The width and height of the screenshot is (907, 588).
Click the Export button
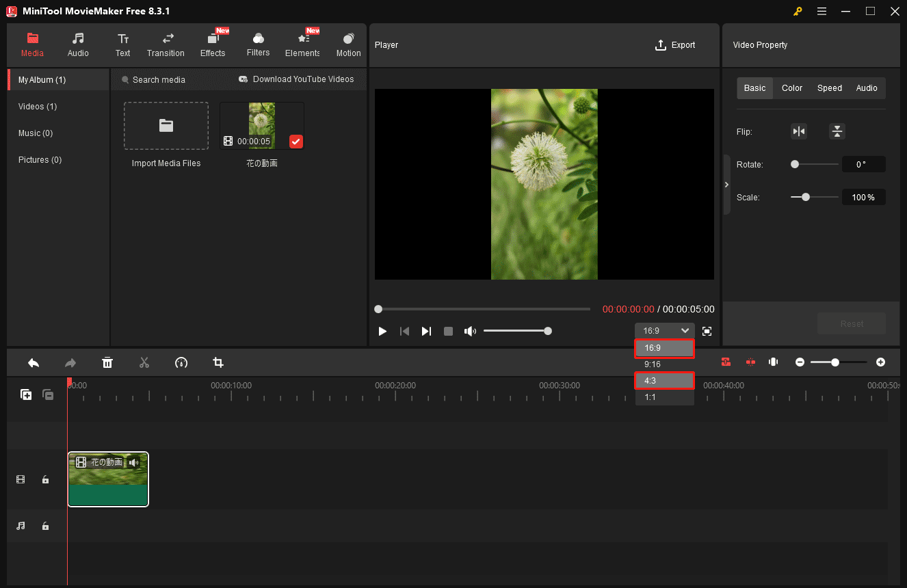pos(674,45)
